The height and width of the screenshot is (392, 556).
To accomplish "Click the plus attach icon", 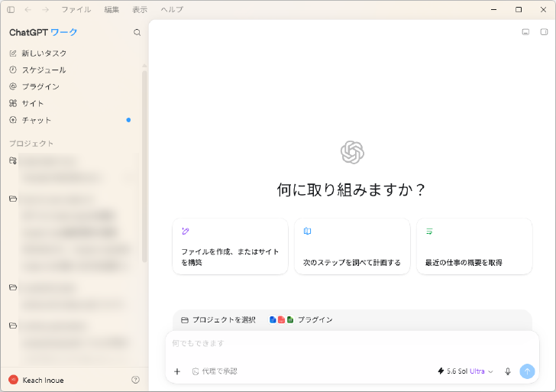I will tap(177, 371).
